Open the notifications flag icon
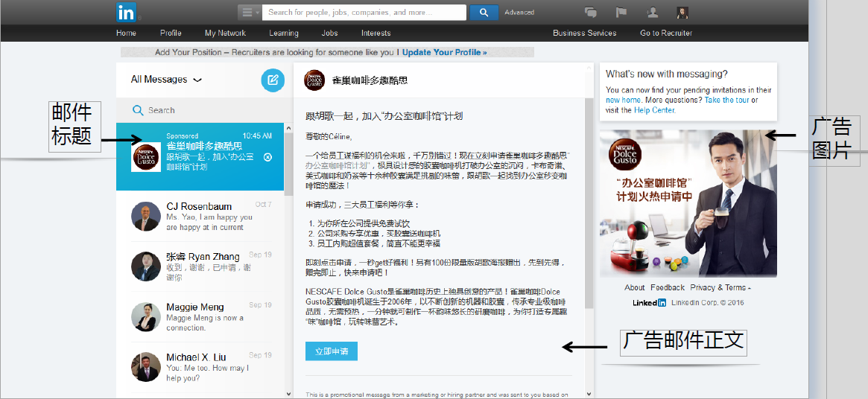 621,12
